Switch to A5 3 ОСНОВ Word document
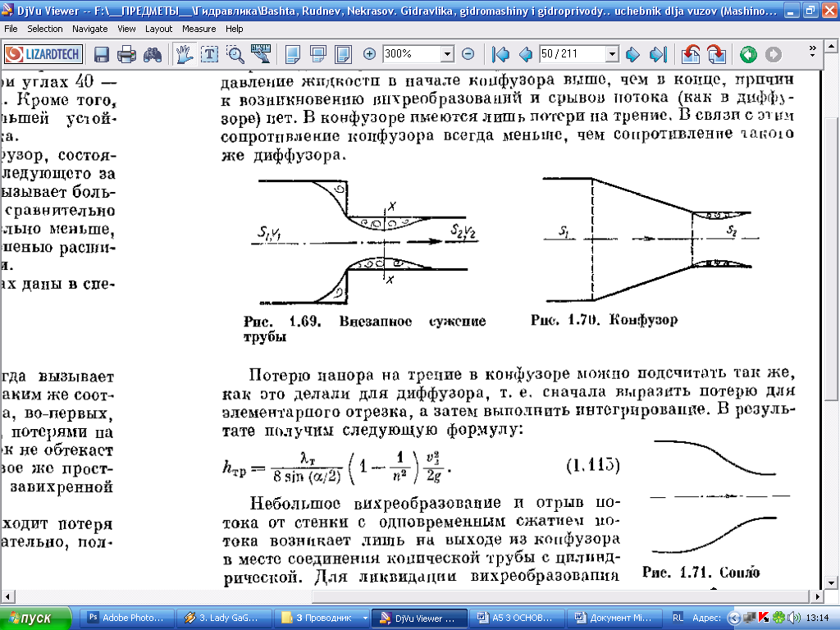The height and width of the screenshot is (630, 840). (517, 618)
